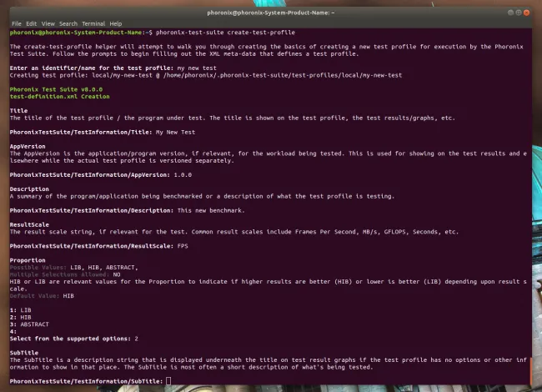Screen dimensions: 542x392
Task: Click the 'Possible Values: LIB, HIB, ABSTRACT' line
Action: [73, 268]
